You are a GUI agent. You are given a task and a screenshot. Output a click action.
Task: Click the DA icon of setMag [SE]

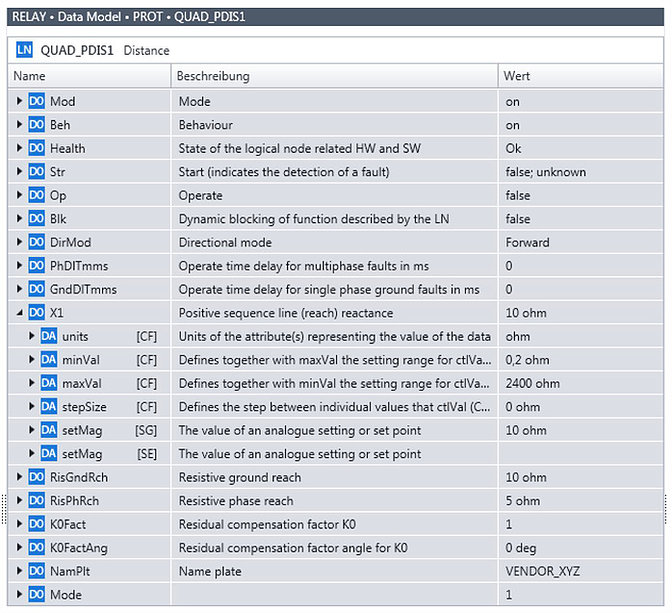[x=49, y=454]
